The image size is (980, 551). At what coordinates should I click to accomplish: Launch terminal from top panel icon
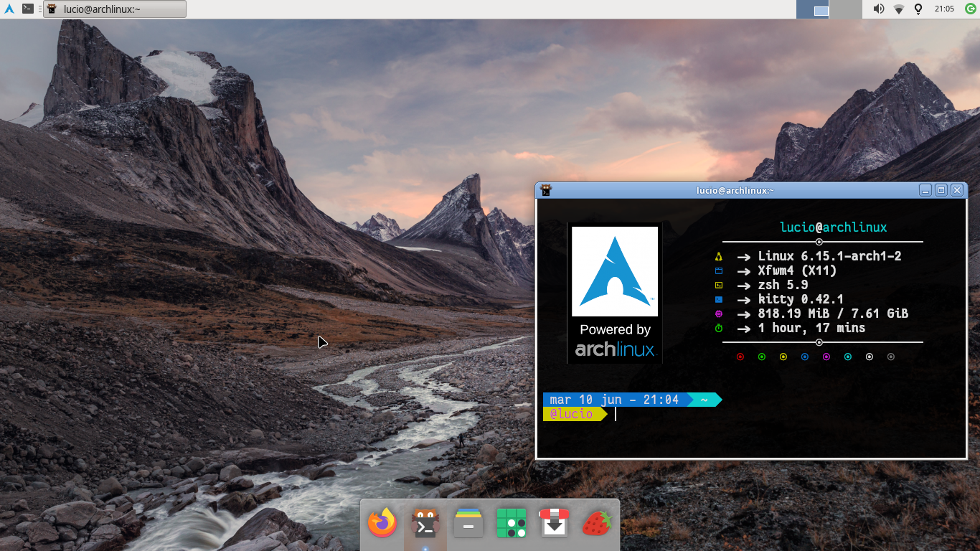(x=27, y=9)
